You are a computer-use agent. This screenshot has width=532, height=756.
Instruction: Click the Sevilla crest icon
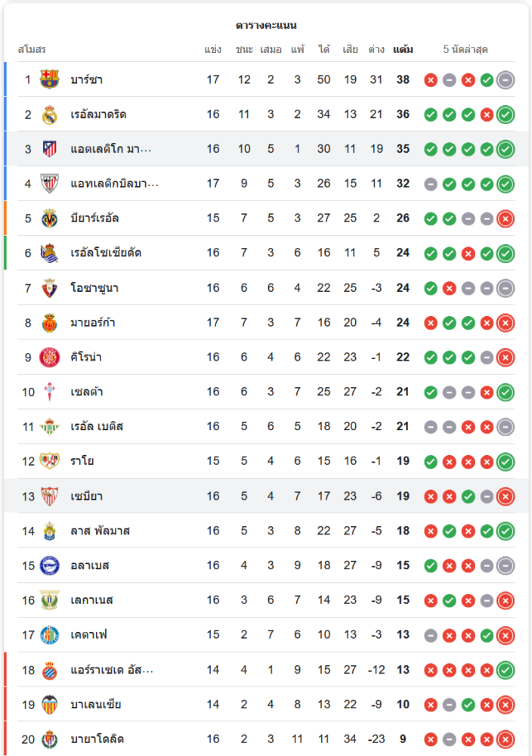pos(50,496)
